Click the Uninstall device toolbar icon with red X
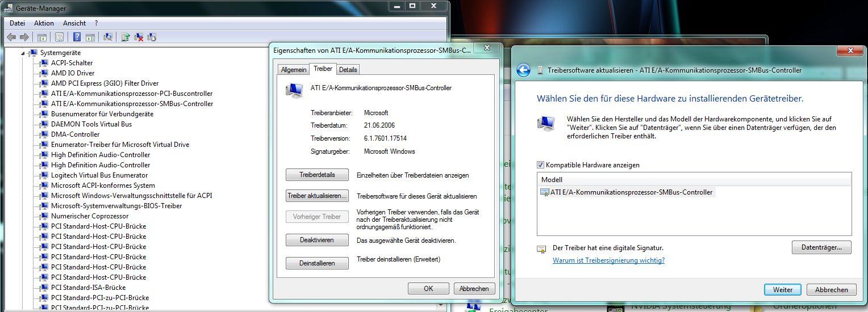This screenshot has height=312, width=868. pyautogui.click(x=139, y=37)
